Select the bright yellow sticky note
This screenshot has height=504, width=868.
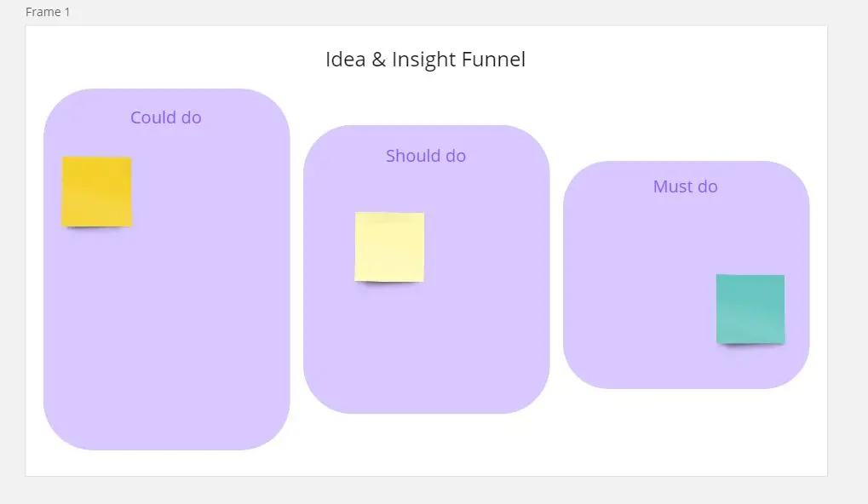pos(97,192)
